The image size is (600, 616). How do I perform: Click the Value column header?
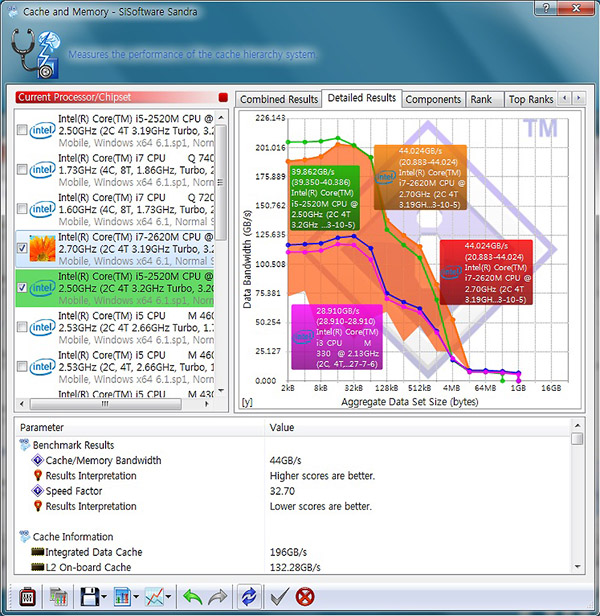pos(418,427)
